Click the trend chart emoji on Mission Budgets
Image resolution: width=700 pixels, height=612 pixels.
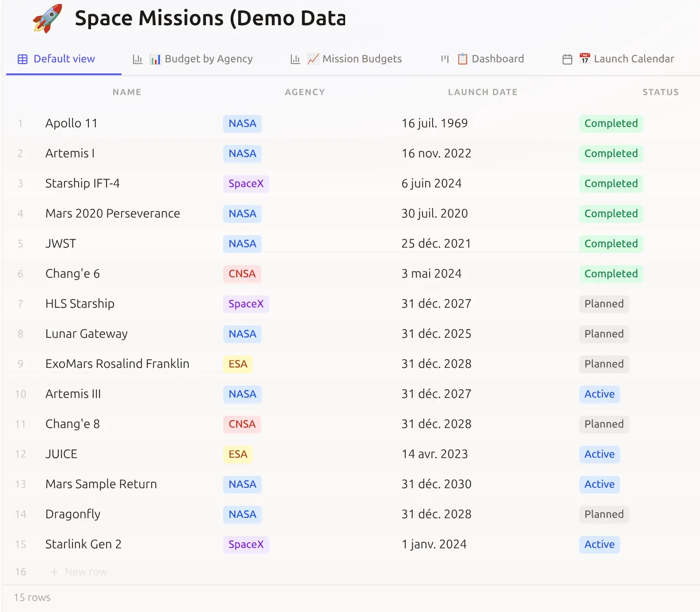click(313, 59)
